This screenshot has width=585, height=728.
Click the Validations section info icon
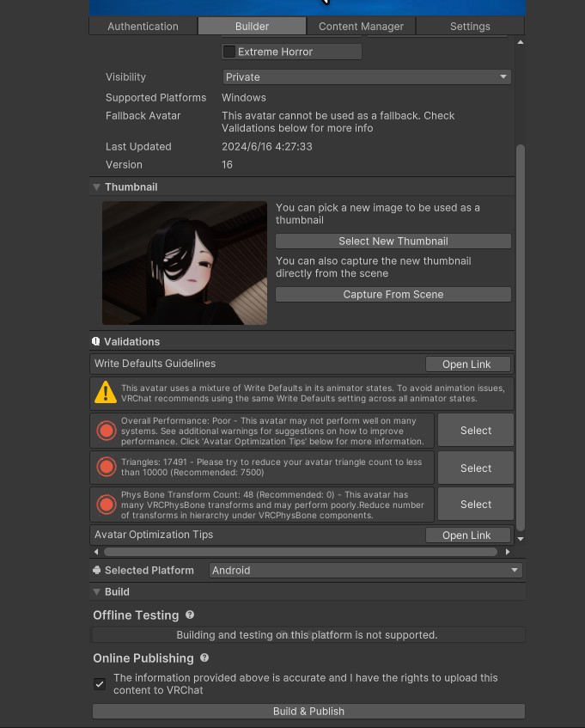(96, 341)
